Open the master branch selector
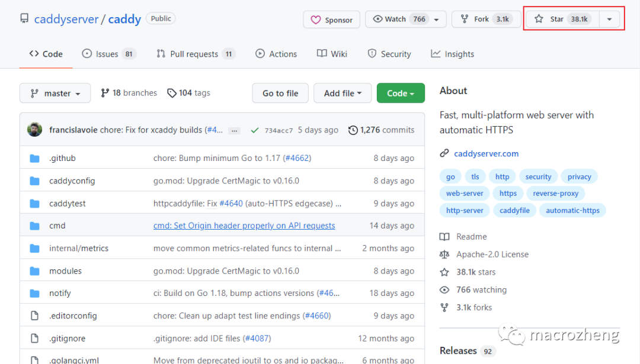 [55, 93]
